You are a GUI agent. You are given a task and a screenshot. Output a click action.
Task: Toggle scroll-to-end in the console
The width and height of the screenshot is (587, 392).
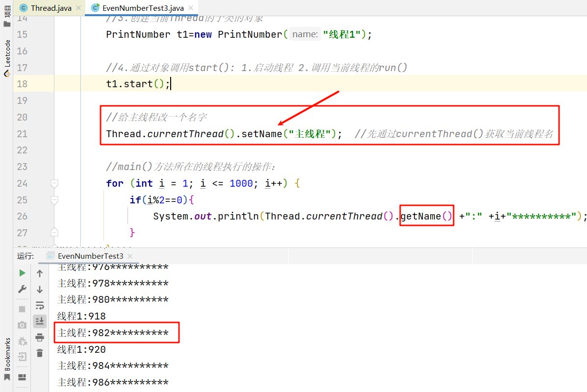tap(40, 321)
